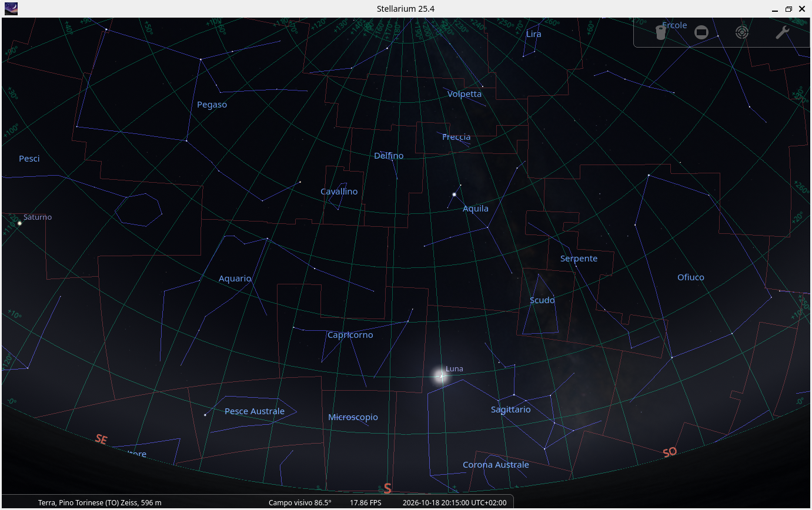Click the 'Capricorno' constellation label

click(x=350, y=335)
